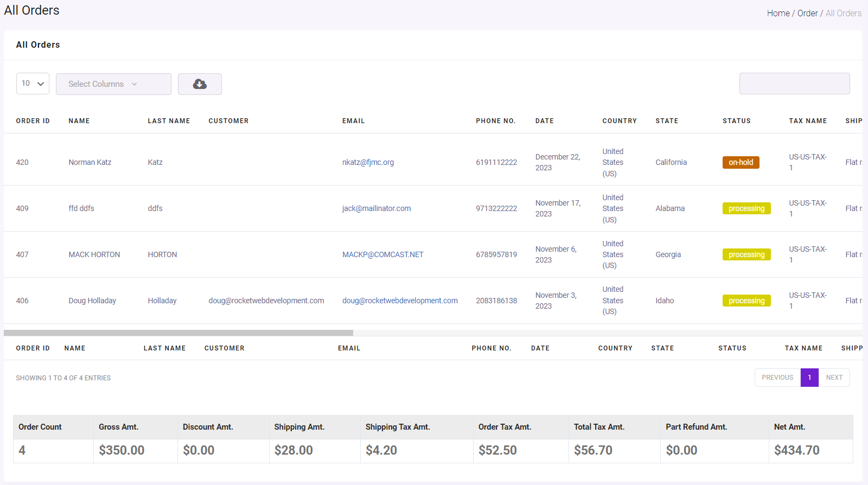Click processing badge for order 409
The height and width of the screenshot is (485, 868).
pyautogui.click(x=746, y=208)
